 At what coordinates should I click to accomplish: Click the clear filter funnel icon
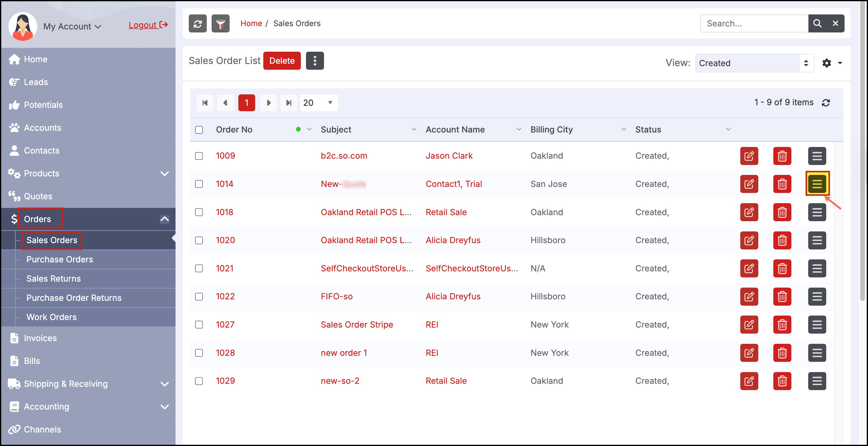pyautogui.click(x=220, y=23)
